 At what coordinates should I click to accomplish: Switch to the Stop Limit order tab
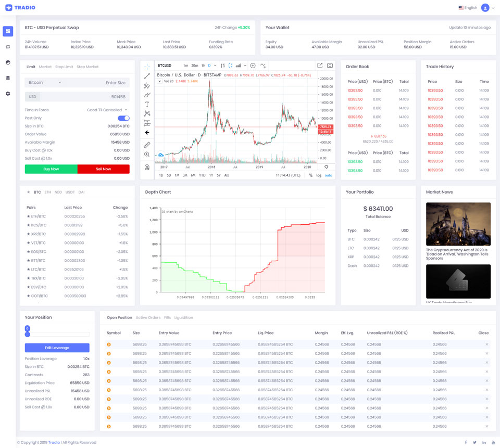(x=64, y=67)
